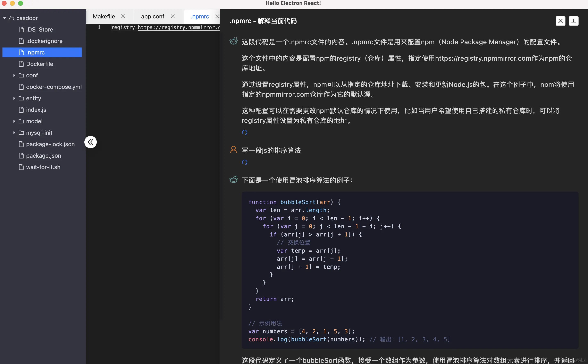Click the user avatar next to the sorting question
Screen dimensions: 588x364
click(233, 150)
